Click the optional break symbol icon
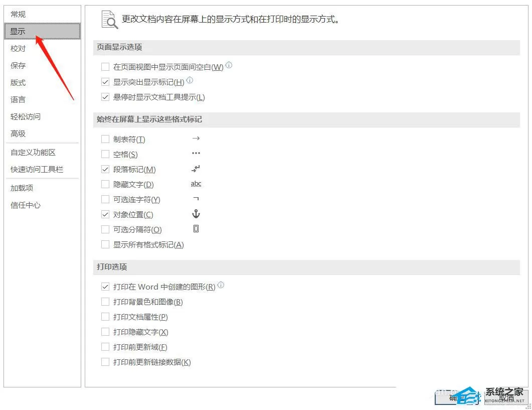532x410 pixels. click(196, 229)
